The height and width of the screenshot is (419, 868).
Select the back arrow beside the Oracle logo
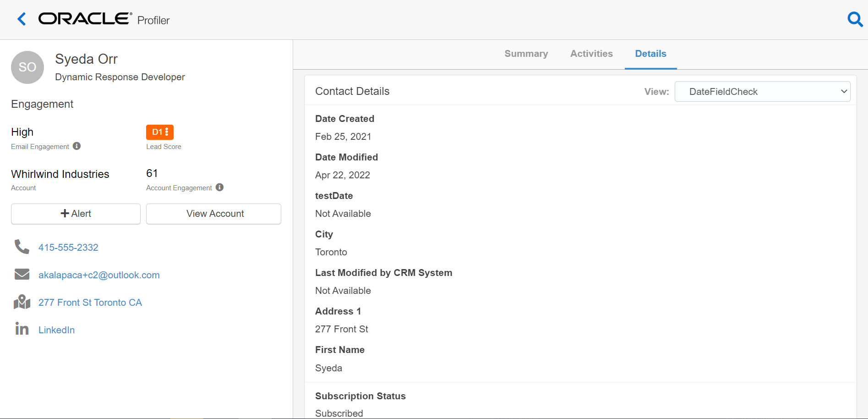click(21, 19)
